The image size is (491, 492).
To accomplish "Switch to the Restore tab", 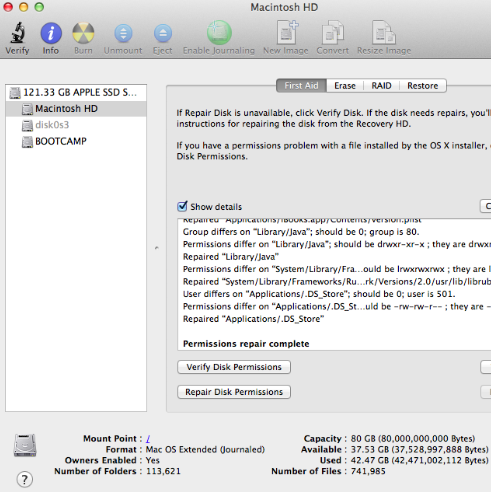I will click(x=423, y=86).
